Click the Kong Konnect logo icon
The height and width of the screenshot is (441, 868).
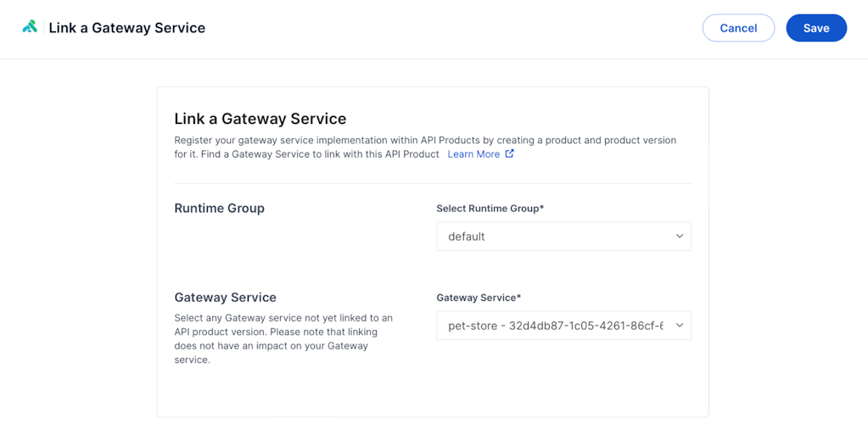pyautogui.click(x=30, y=27)
